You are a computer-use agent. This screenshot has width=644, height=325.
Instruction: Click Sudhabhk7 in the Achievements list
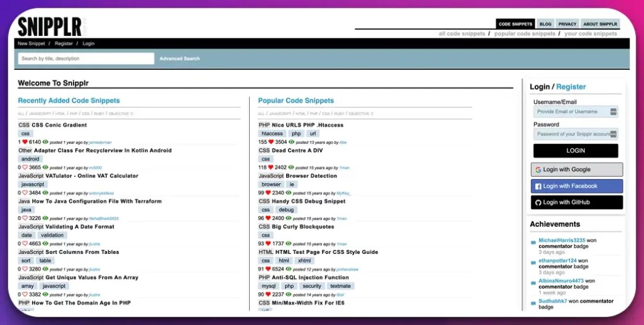click(x=553, y=300)
